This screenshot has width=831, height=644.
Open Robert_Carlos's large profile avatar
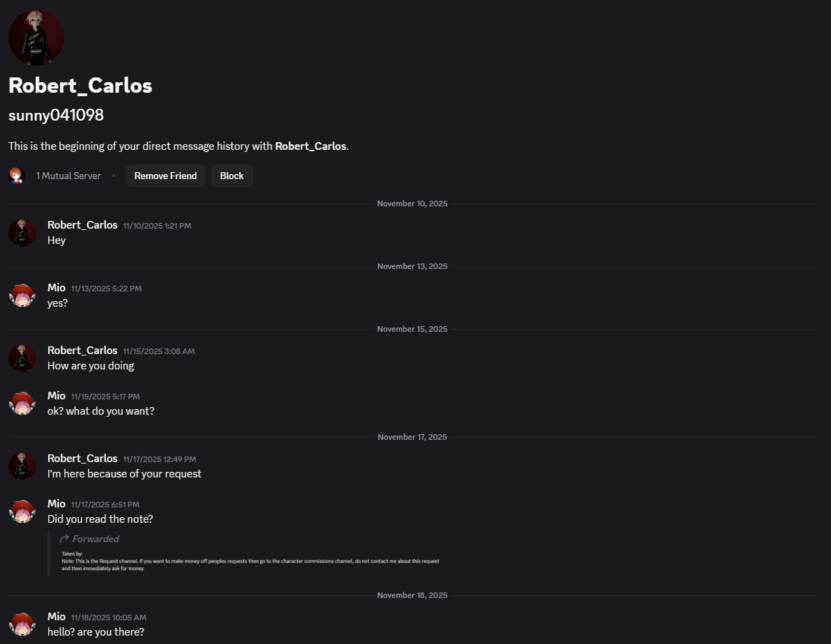pyautogui.click(x=36, y=38)
